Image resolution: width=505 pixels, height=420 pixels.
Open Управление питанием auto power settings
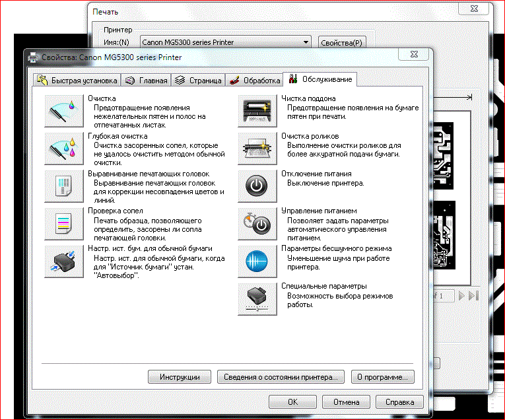click(257, 224)
